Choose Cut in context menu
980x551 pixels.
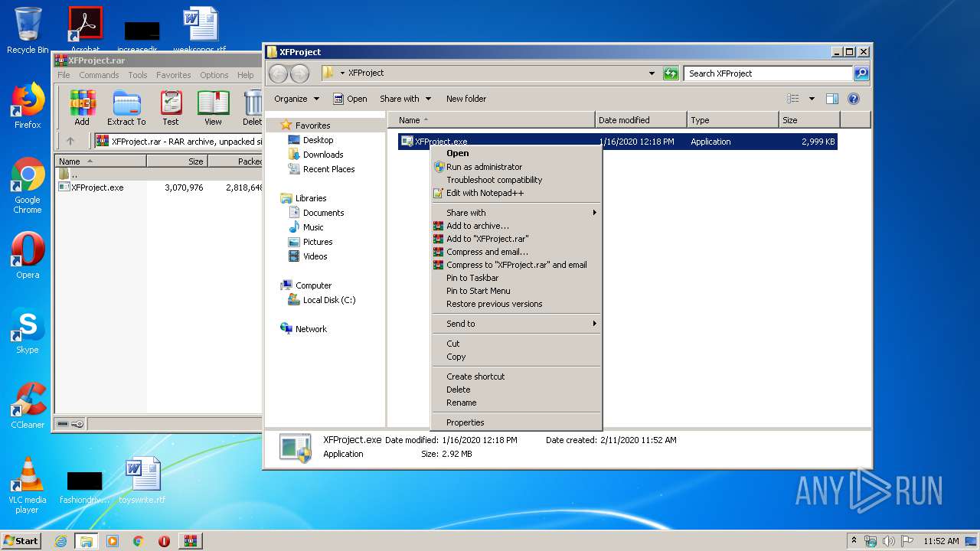click(516, 344)
